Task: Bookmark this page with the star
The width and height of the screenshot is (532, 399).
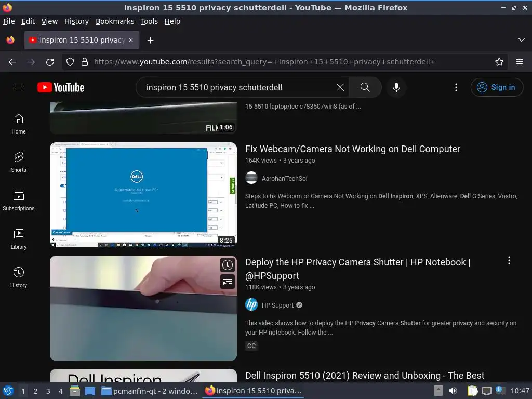Action: [x=499, y=62]
